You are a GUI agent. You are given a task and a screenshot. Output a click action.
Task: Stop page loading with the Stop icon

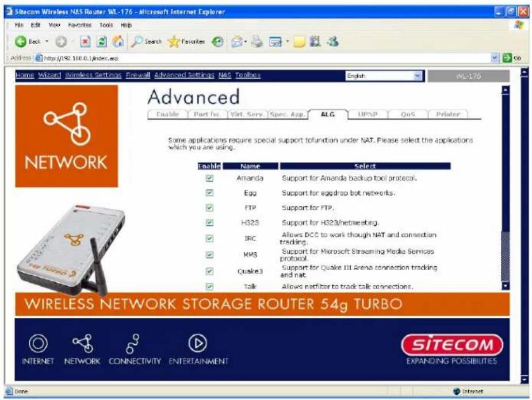[x=85, y=42]
